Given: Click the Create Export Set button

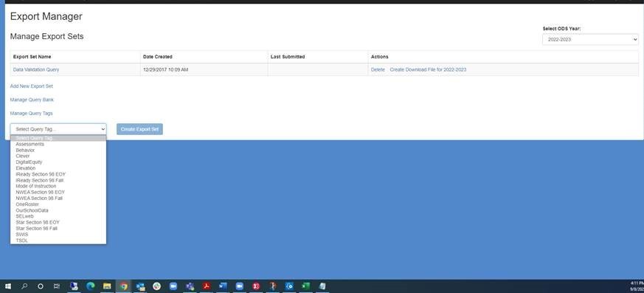Looking at the screenshot, I should [x=139, y=129].
